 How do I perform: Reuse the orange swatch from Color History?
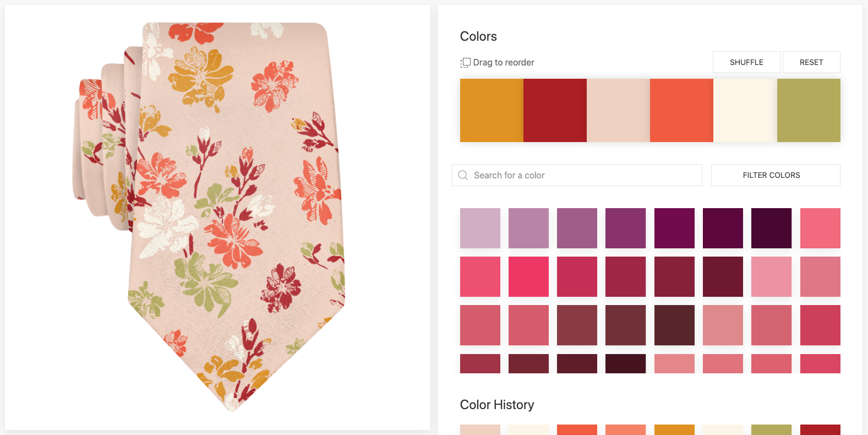[674, 429]
